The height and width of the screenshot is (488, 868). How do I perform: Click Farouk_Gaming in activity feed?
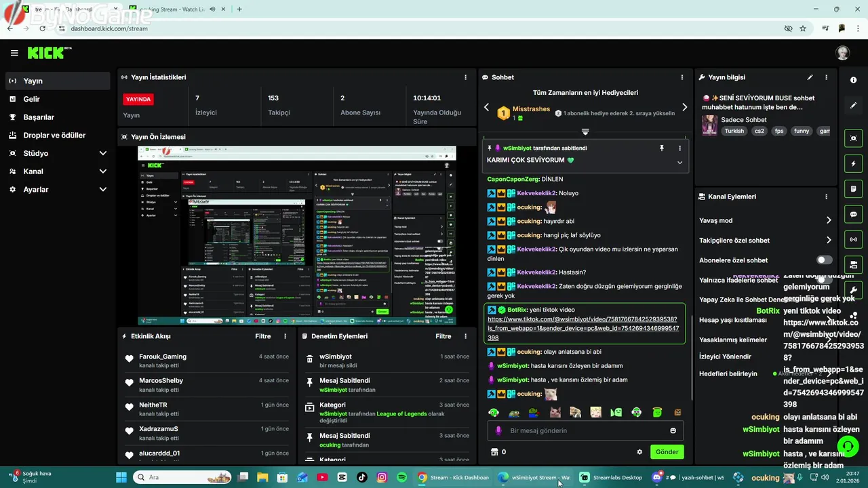tap(163, 357)
